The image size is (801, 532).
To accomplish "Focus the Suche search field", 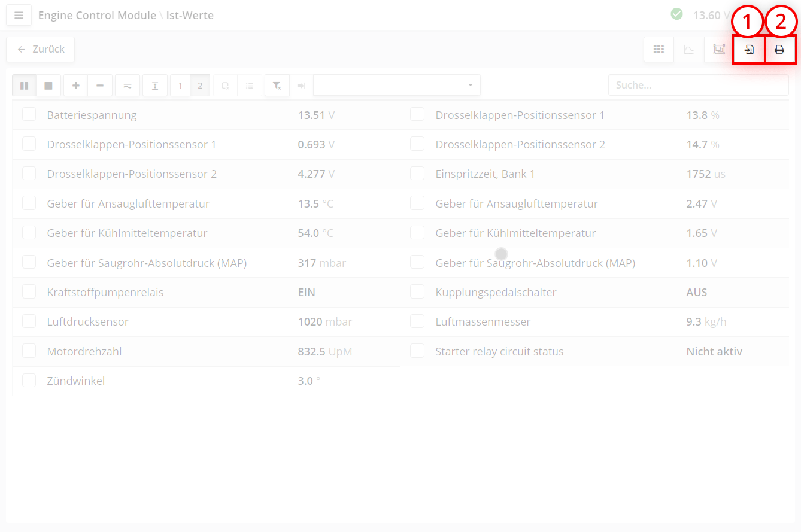I will coord(698,86).
